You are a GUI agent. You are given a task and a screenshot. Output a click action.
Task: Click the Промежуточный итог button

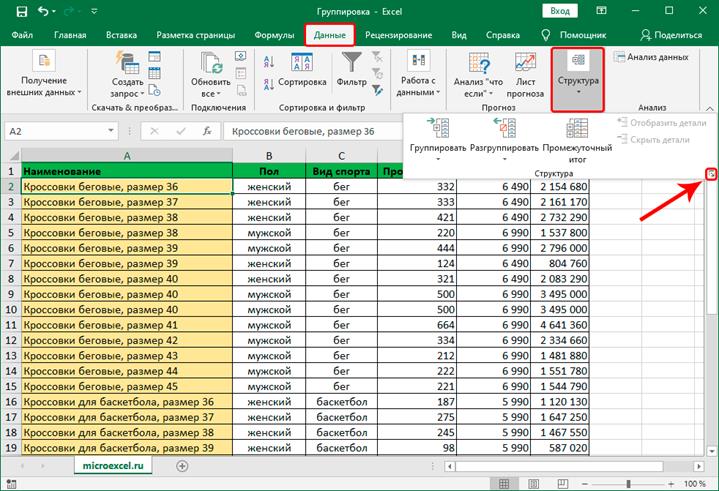click(x=577, y=140)
